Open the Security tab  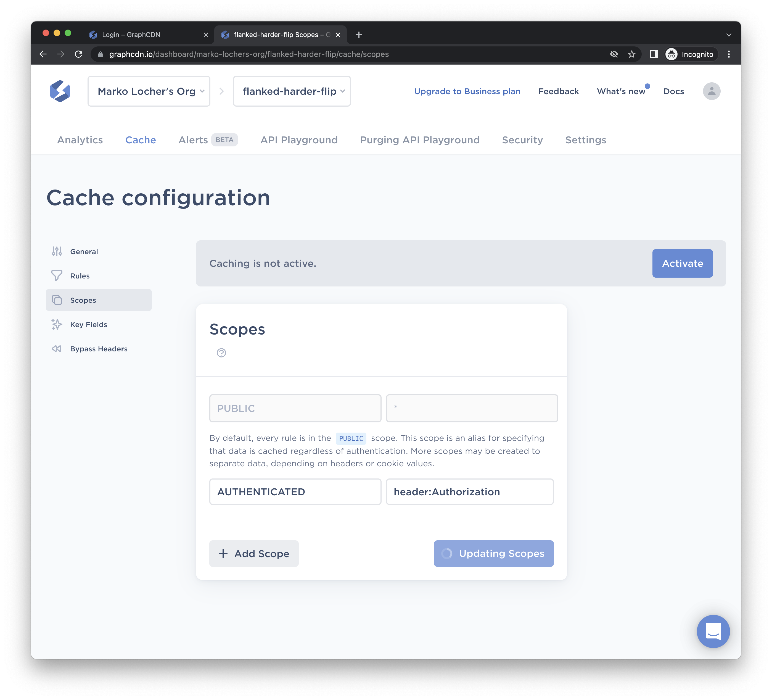(522, 140)
